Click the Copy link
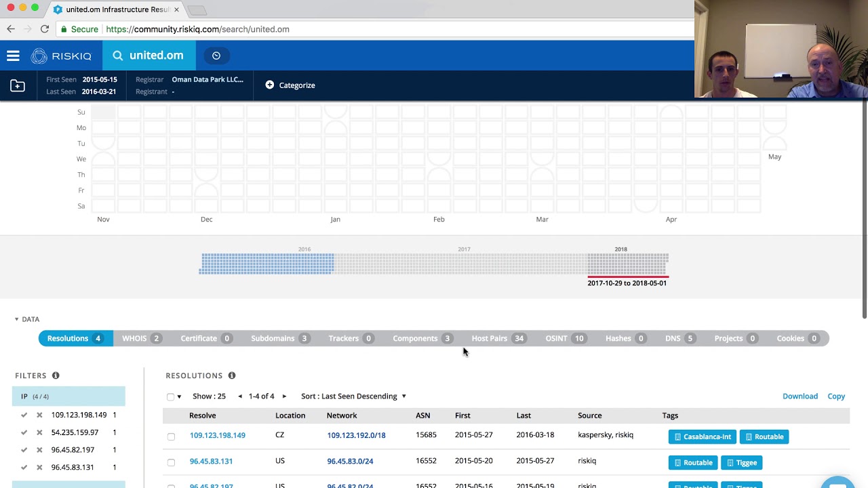The width and height of the screenshot is (868, 488). [836, 396]
